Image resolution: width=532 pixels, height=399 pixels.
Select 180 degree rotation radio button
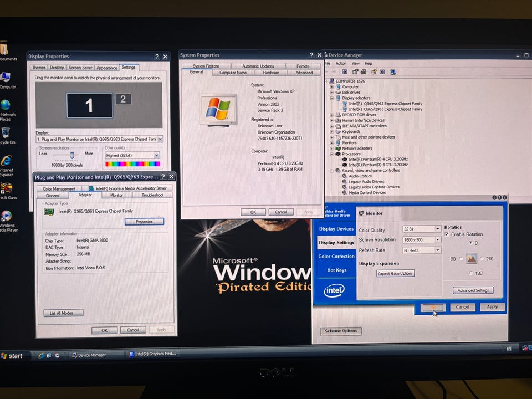coord(471,273)
